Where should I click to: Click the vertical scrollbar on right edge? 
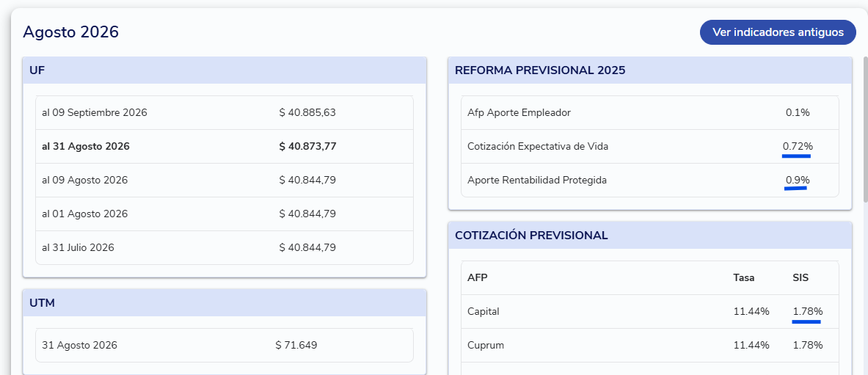tap(865, 128)
